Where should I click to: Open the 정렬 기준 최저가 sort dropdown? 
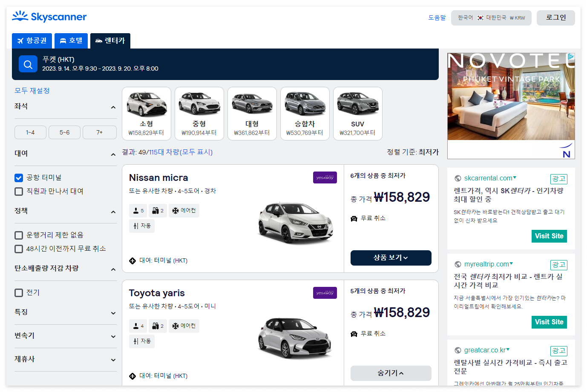(413, 152)
